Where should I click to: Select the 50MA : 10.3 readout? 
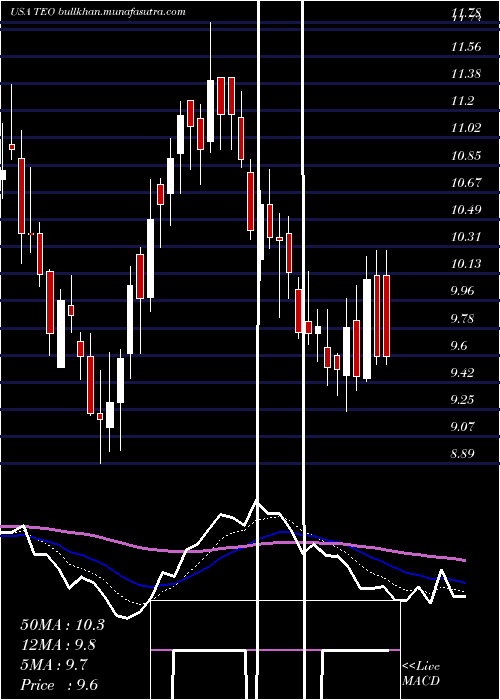point(62,625)
